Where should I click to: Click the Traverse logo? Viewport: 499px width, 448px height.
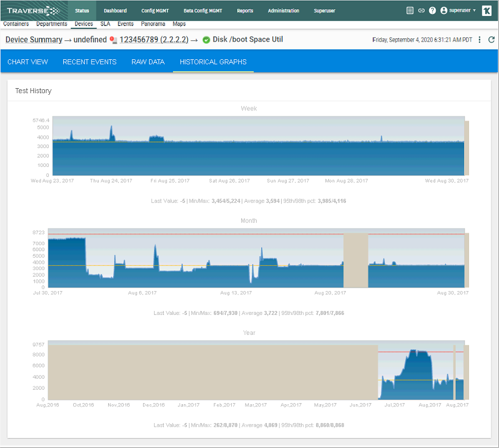(x=33, y=11)
